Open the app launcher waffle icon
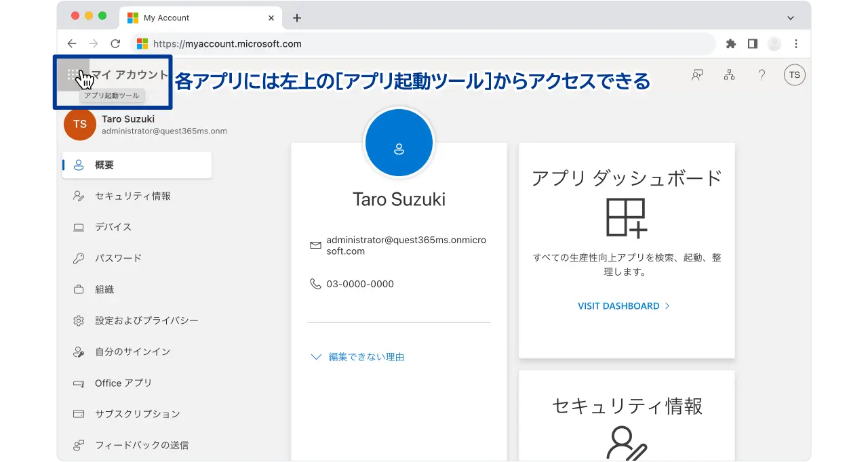The height and width of the screenshot is (462, 868). (x=73, y=75)
